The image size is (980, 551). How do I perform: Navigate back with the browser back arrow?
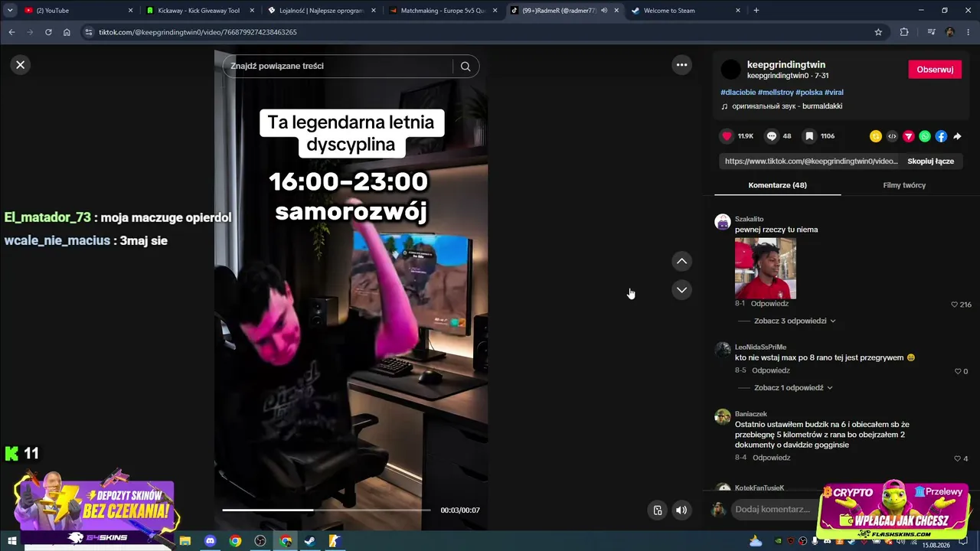tap(11, 32)
